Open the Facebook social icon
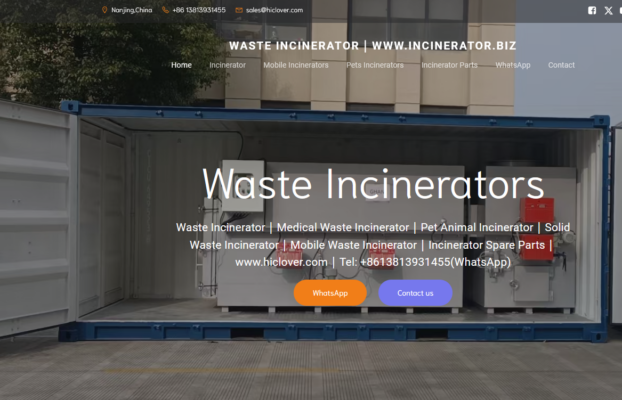 (x=591, y=10)
